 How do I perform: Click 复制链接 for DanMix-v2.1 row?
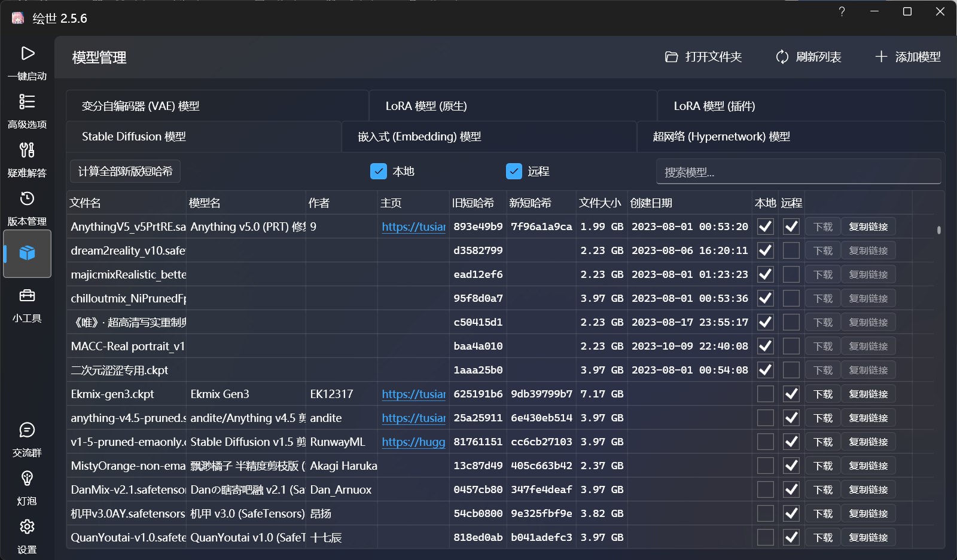coord(868,489)
